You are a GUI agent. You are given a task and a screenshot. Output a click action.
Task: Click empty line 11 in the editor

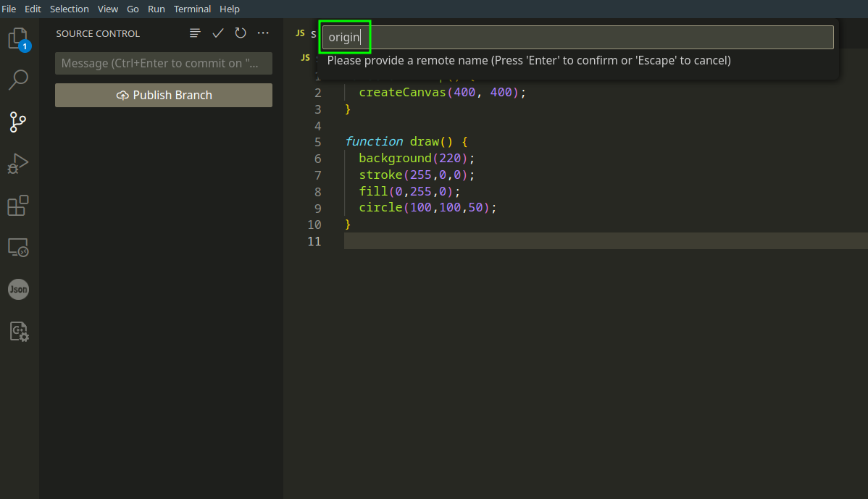point(580,241)
